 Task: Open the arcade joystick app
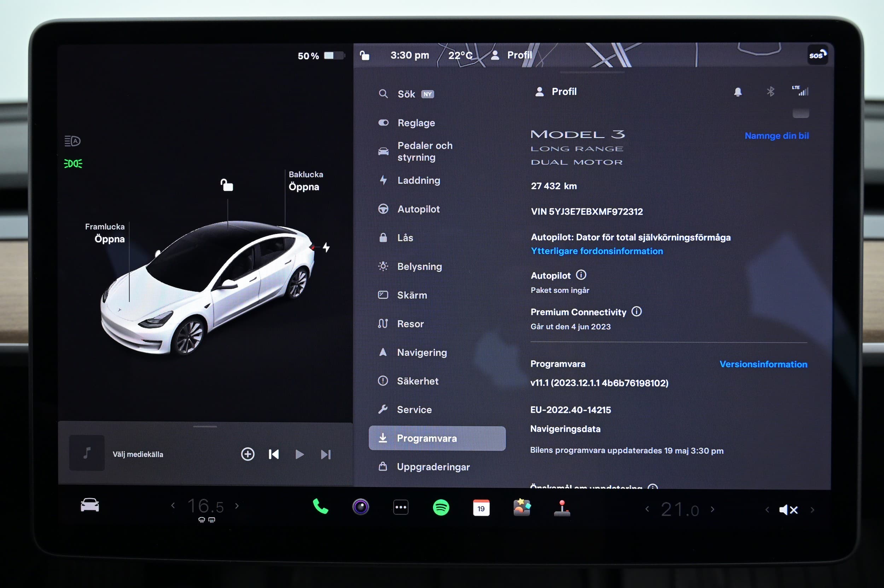(x=562, y=508)
